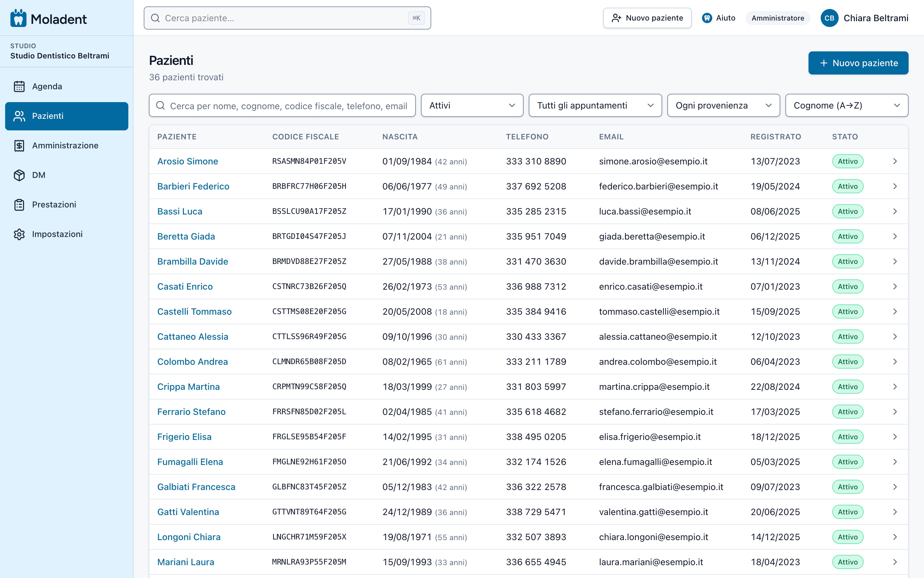Viewport: 924px width, 578px height.
Task: Click the CB user avatar
Action: click(x=829, y=18)
